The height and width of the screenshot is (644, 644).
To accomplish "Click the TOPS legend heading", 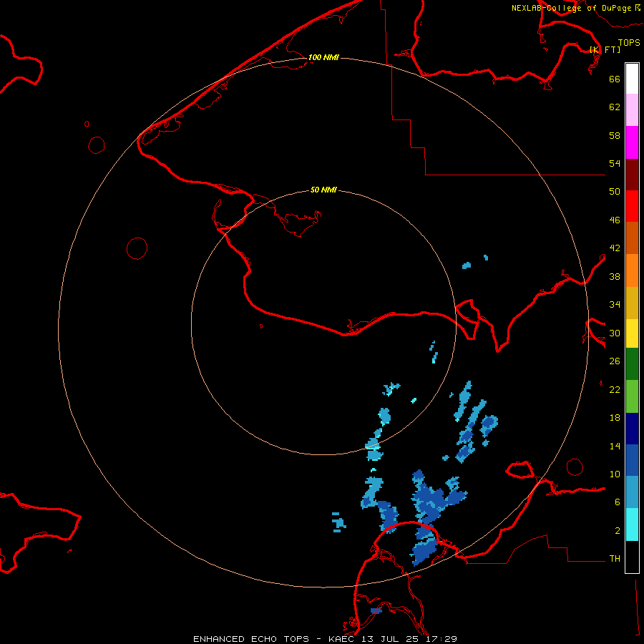I will click(x=629, y=42).
